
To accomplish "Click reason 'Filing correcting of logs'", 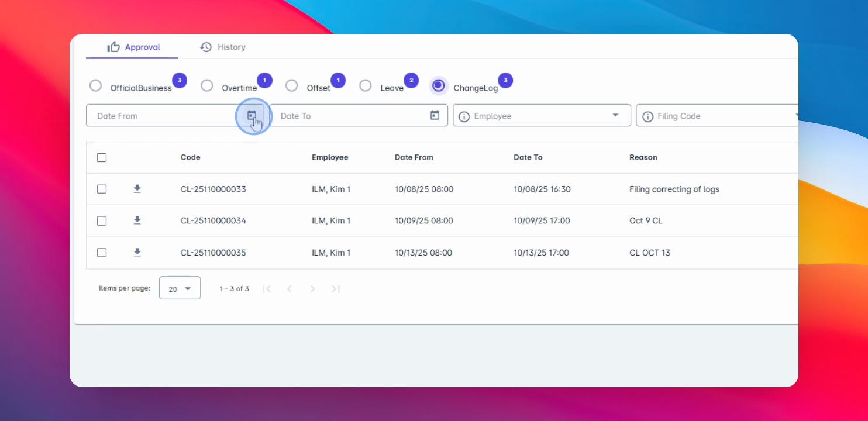I will tap(674, 189).
